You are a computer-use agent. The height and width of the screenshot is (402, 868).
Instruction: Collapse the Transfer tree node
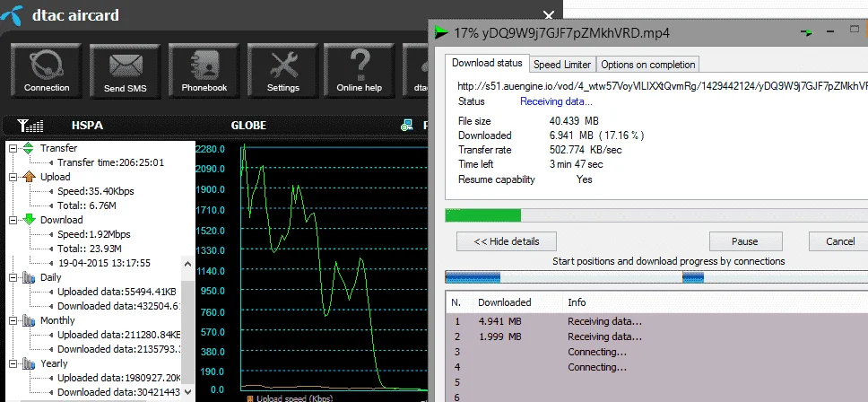(13, 148)
